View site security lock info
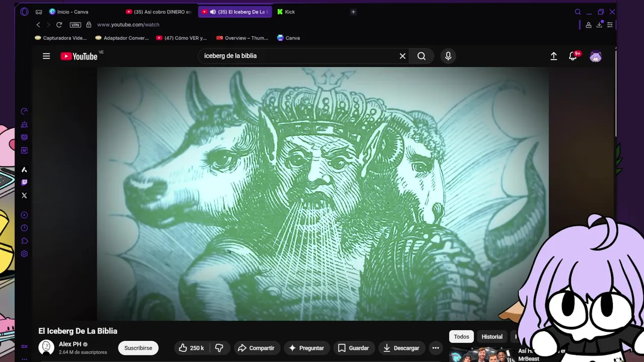 click(89, 25)
